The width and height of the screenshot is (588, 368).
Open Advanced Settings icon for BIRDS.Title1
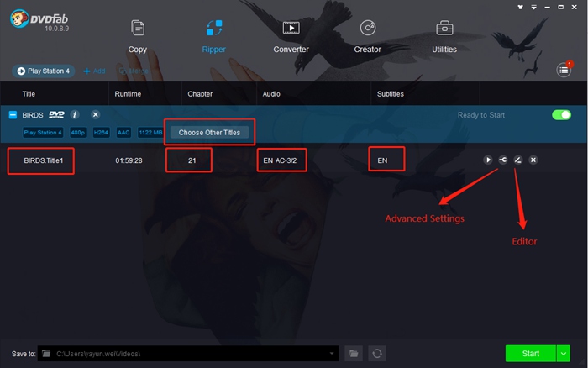coord(503,160)
